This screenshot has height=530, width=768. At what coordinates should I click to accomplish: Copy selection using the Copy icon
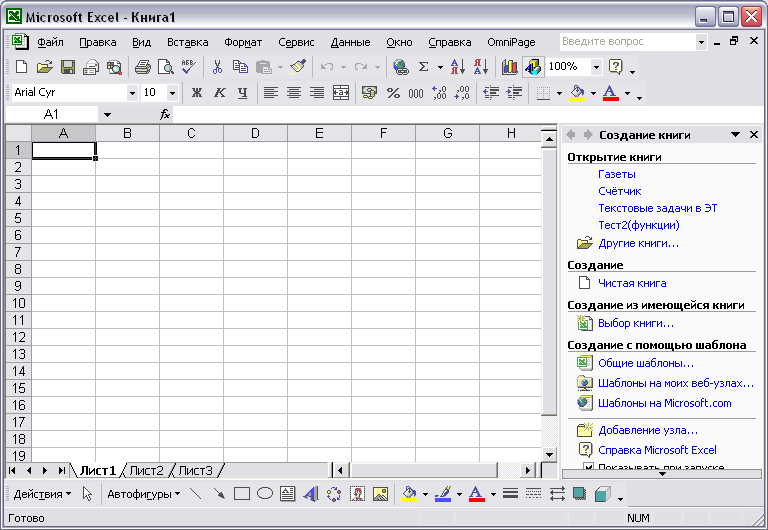(240, 67)
